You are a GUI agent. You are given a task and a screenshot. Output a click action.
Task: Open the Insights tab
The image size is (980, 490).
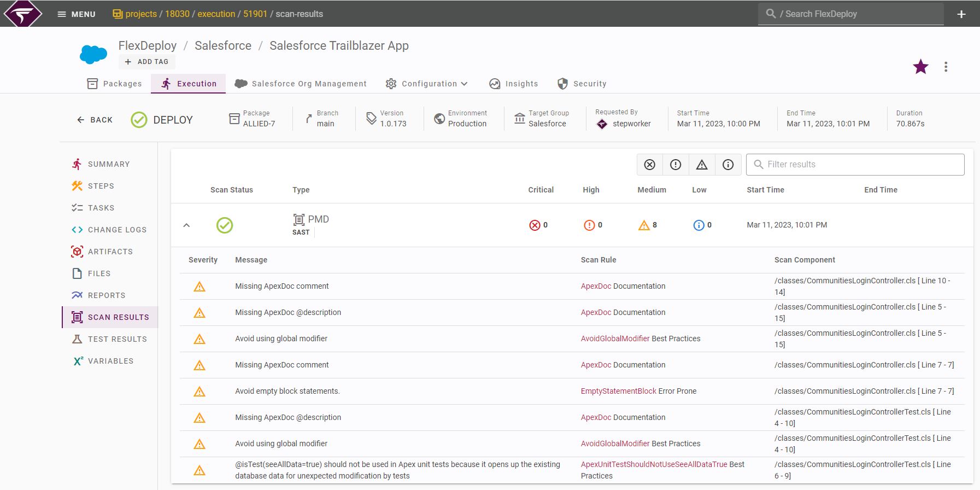[513, 84]
